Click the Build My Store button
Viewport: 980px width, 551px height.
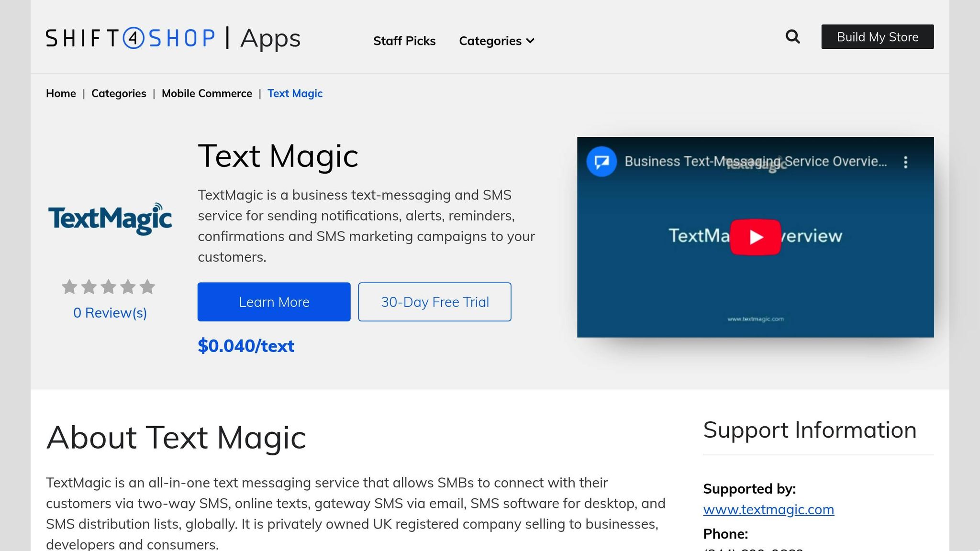pos(877,37)
